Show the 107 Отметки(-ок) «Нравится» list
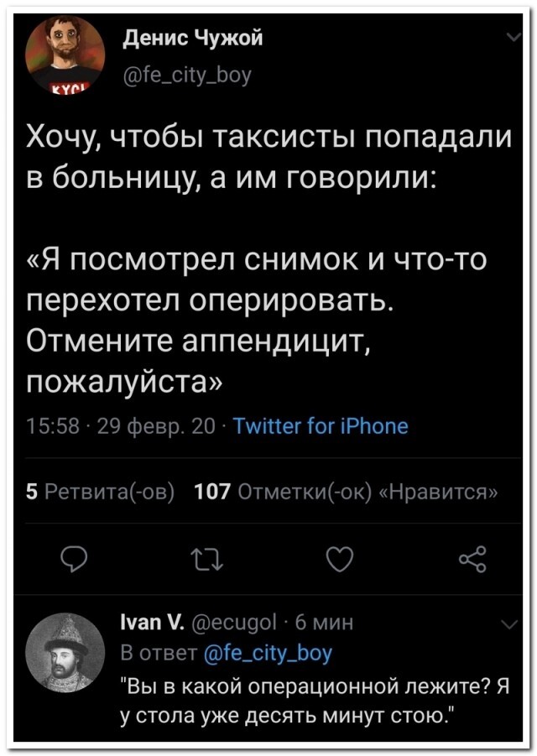 [345, 490]
